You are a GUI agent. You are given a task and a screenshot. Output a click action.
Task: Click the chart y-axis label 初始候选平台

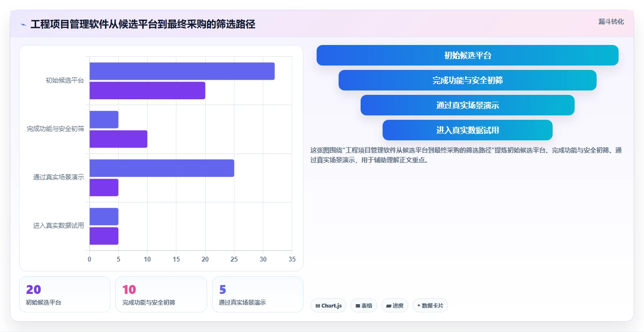(x=65, y=81)
